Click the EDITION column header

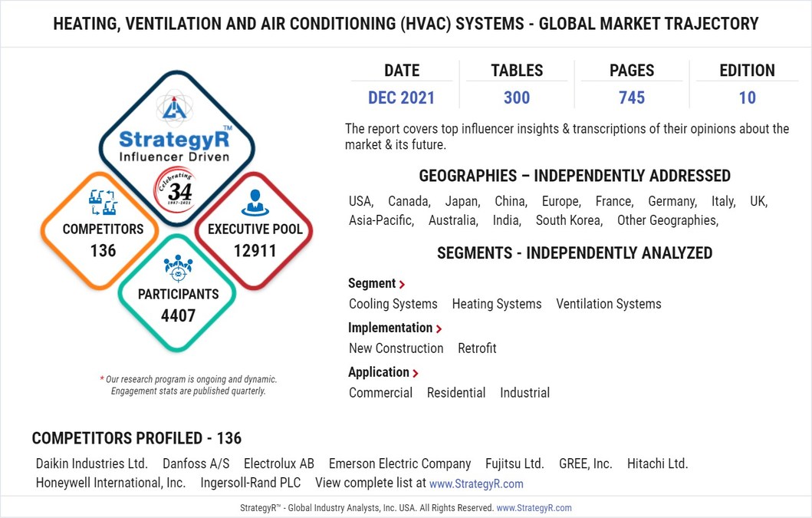click(748, 70)
